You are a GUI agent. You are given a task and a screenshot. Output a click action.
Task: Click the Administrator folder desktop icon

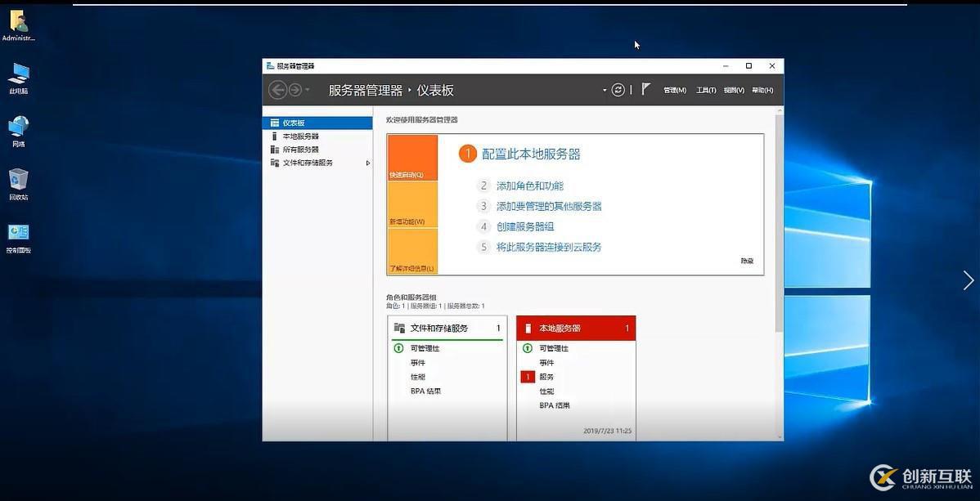18,25
